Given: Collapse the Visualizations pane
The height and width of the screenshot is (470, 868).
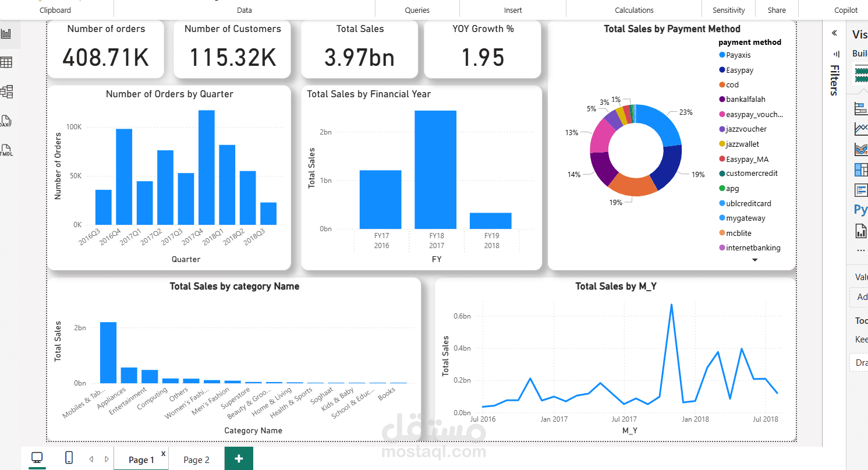Looking at the screenshot, I should coord(835,33).
